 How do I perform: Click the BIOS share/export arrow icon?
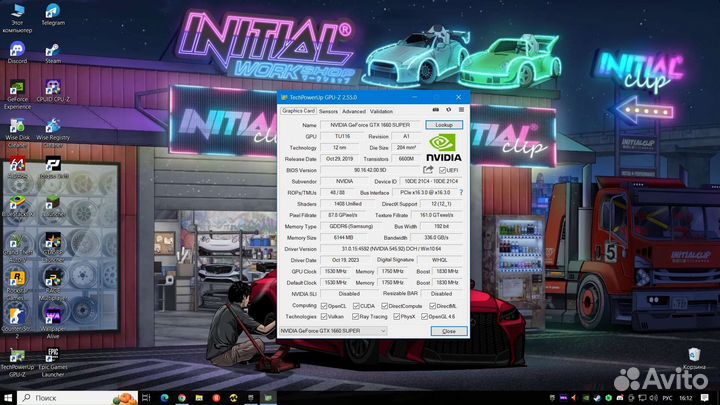tap(428, 170)
